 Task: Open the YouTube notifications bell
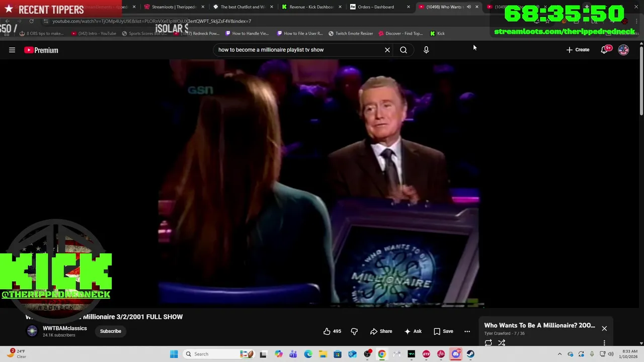pyautogui.click(x=605, y=50)
